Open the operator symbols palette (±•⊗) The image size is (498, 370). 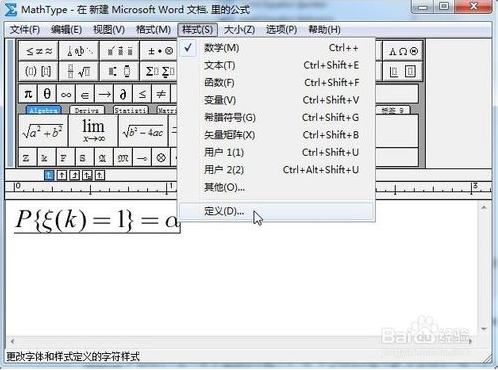pyautogui.click(x=159, y=51)
